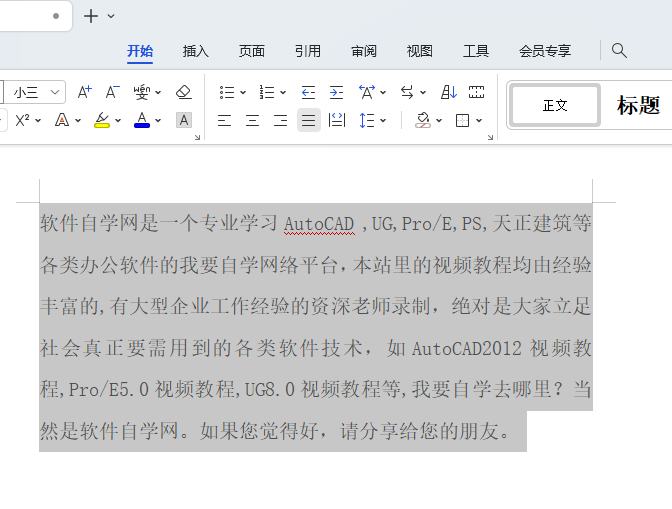Viewport: 672px width, 509px height.
Task: Click the text 'AutoCAD2012' in document
Action: point(467,349)
